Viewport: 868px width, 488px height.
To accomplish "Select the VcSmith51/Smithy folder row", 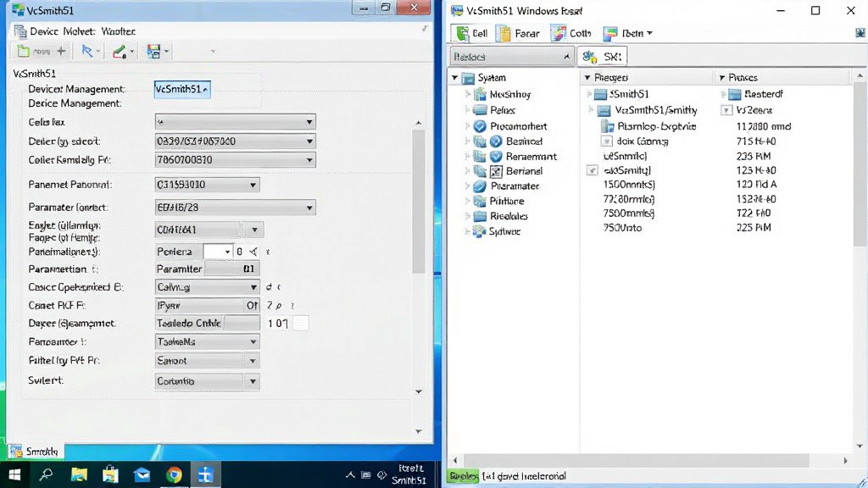I will pos(647,110).
